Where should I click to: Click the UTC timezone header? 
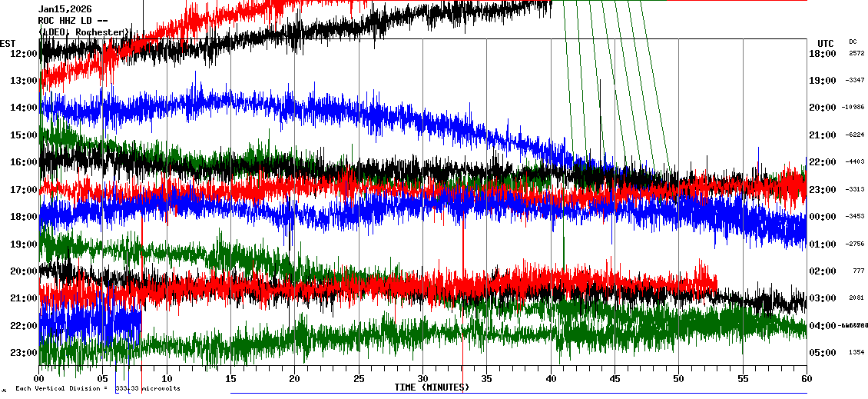tap(826, 43)
